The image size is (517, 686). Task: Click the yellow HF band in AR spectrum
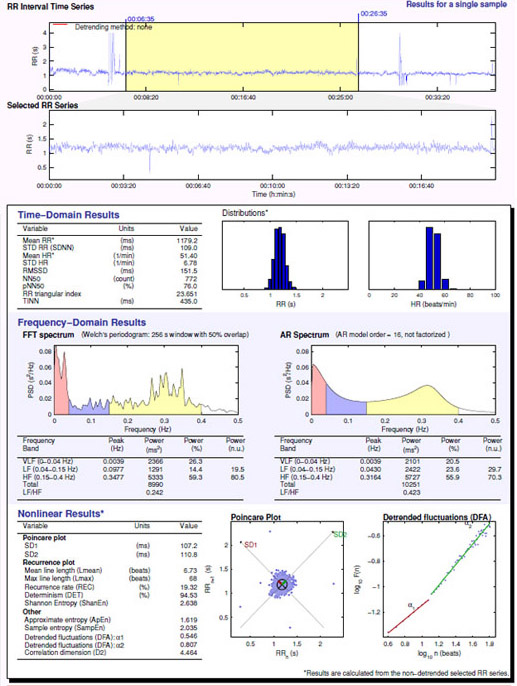(x=411, y=402)
